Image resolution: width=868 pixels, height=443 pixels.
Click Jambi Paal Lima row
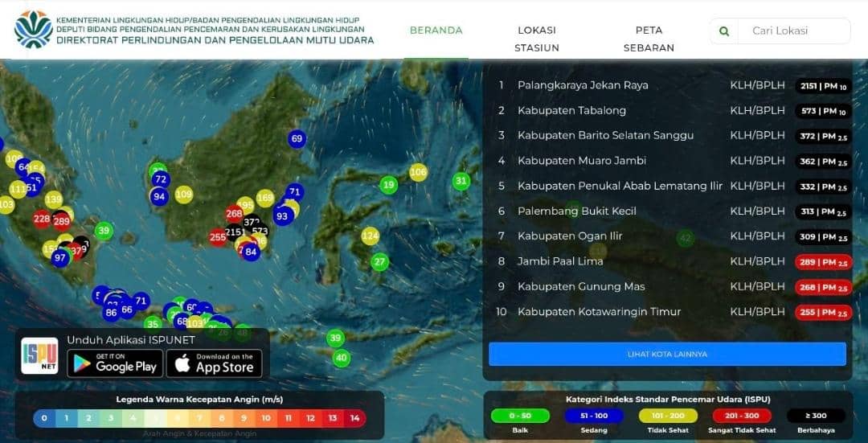(674, 260)
